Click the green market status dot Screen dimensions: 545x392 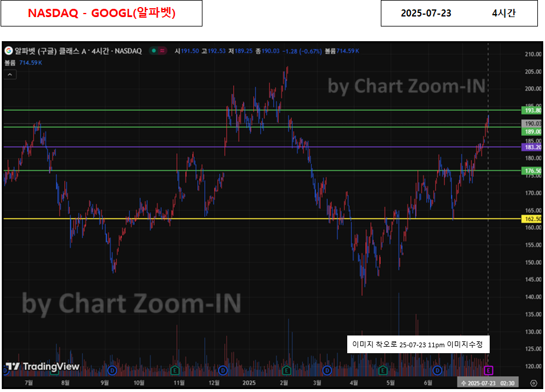click(x=154, y=51)
